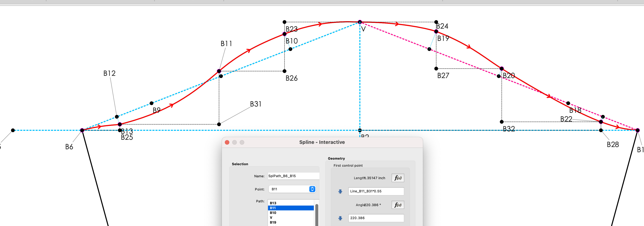Click the apex point V on the curve
This screenshot has width=644, height=226.
click(360, 22)
